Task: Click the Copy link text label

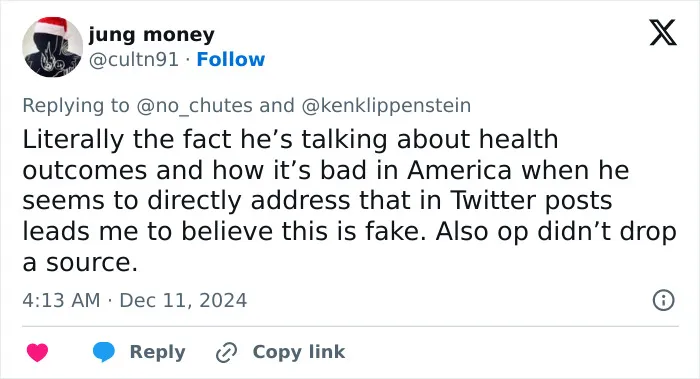Action: coord(299,352)
